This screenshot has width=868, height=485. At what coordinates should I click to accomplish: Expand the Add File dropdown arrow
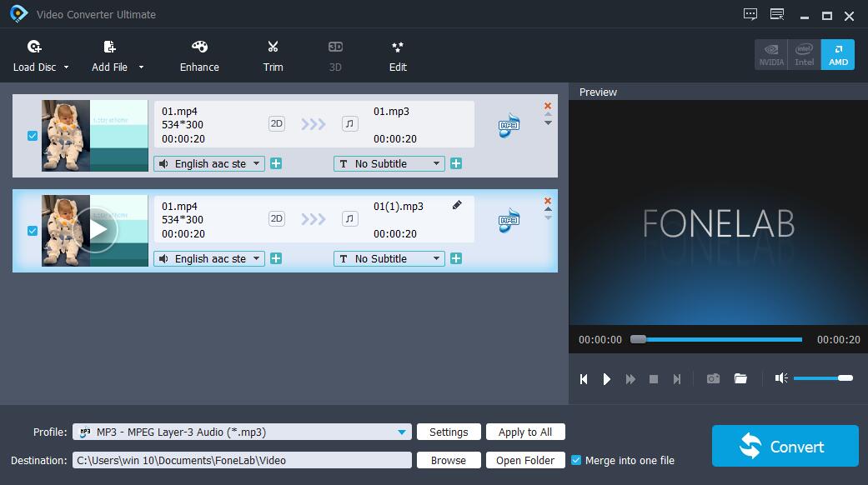click(x=141, y=67)
